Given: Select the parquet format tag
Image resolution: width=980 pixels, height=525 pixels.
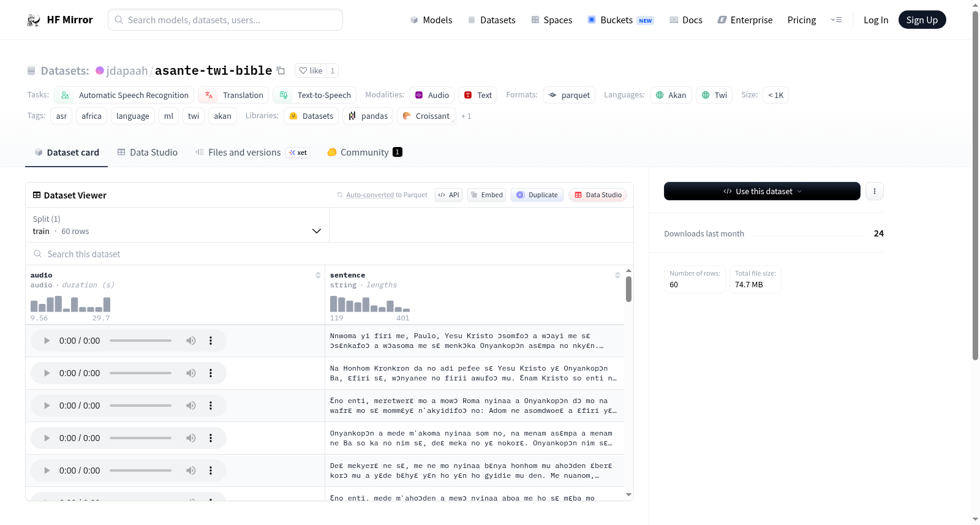Looking at the screenshot, I should 569,95.
